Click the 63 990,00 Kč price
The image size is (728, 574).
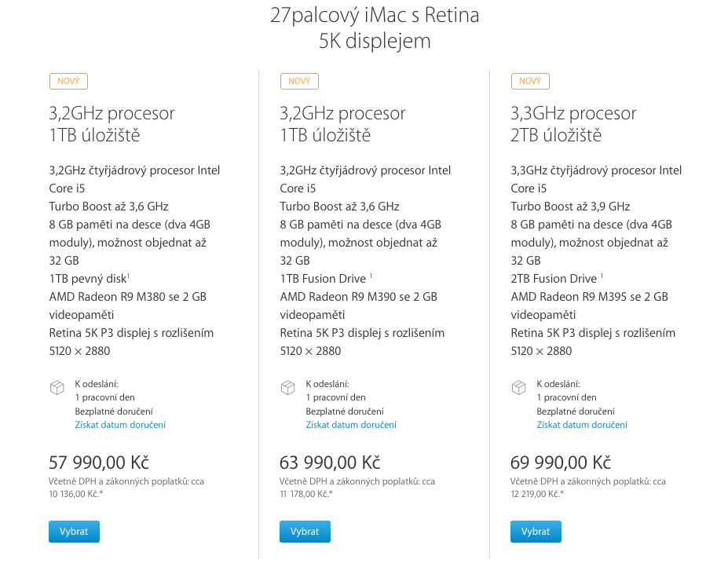330,462
